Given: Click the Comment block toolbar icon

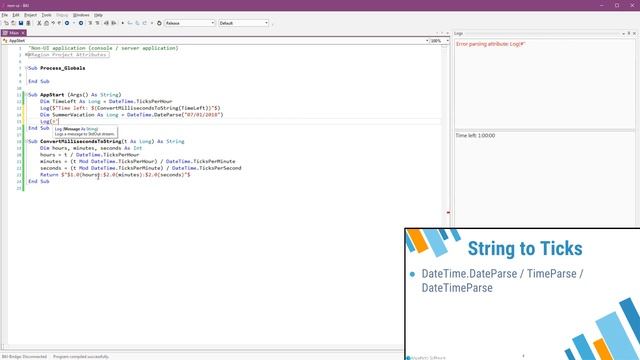Looking at the screenshot, I should pos(90,23).
